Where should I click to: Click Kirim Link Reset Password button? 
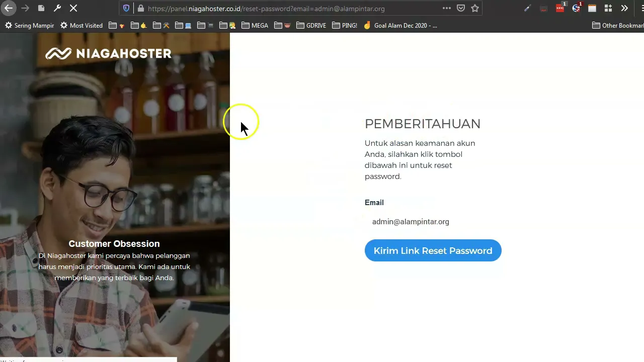coord(433,250)
